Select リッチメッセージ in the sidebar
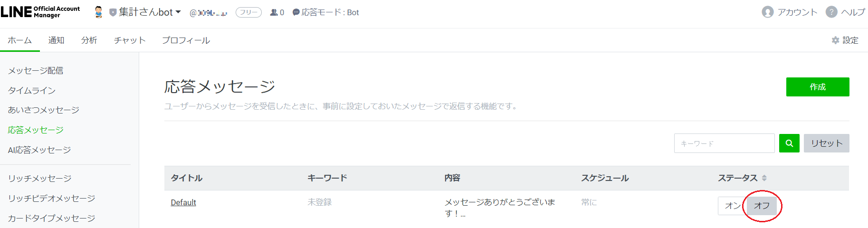 (39, 179)
